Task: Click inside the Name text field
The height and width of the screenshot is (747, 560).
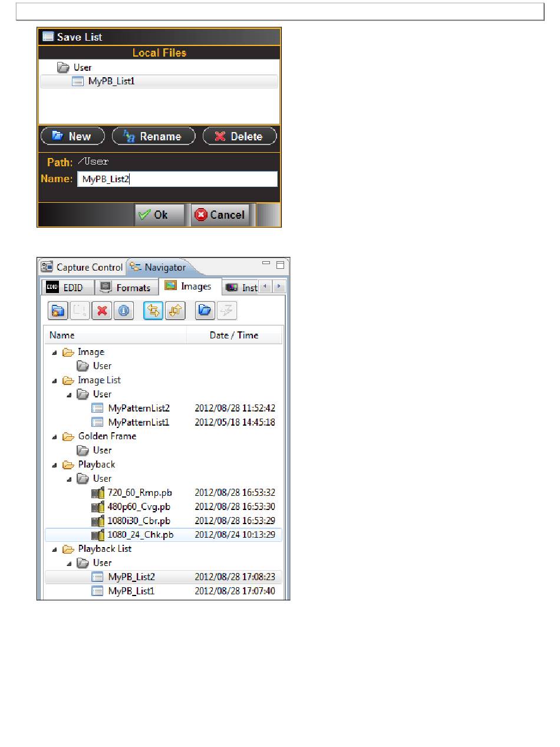Action: click(x=177, y=179)
